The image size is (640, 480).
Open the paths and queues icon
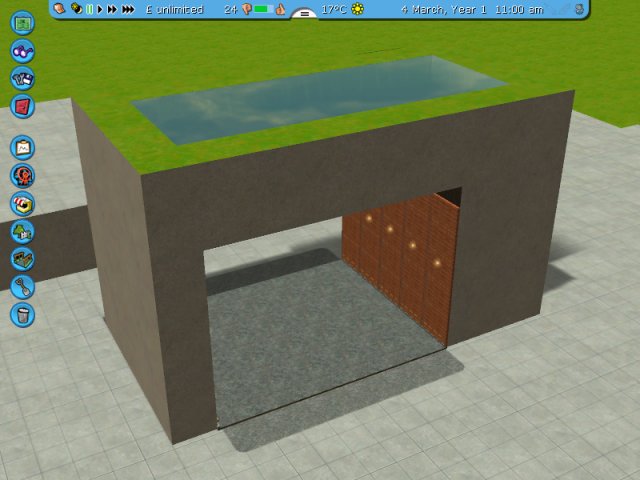[x=22, y=259]
